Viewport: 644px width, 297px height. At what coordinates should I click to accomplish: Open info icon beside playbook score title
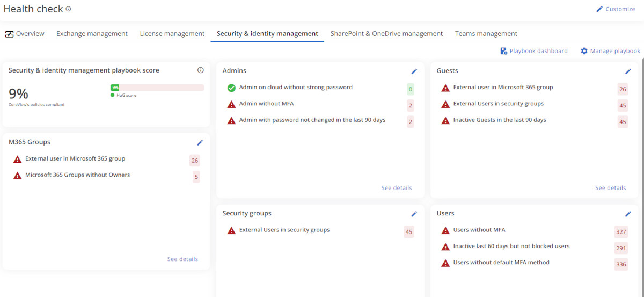click(x=201, y=70)
